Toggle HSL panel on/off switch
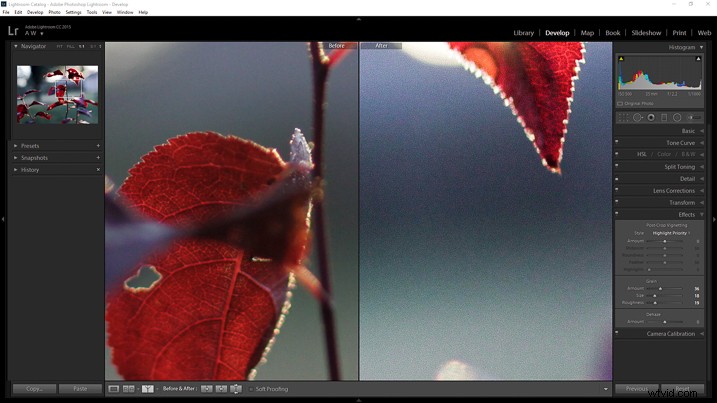This screenshot has height=403, width=717. [617, 153]
